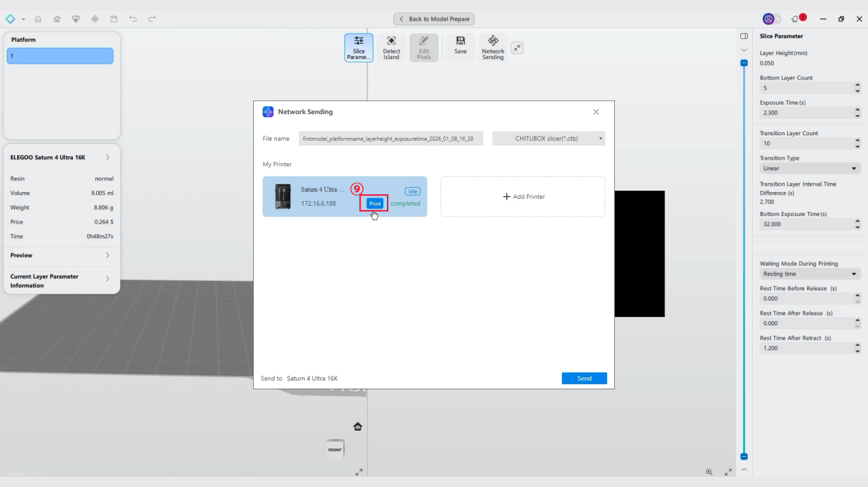Click the Idle status badge
The width and height of the screenshot is (868, 487).
(x=411, y=191)
